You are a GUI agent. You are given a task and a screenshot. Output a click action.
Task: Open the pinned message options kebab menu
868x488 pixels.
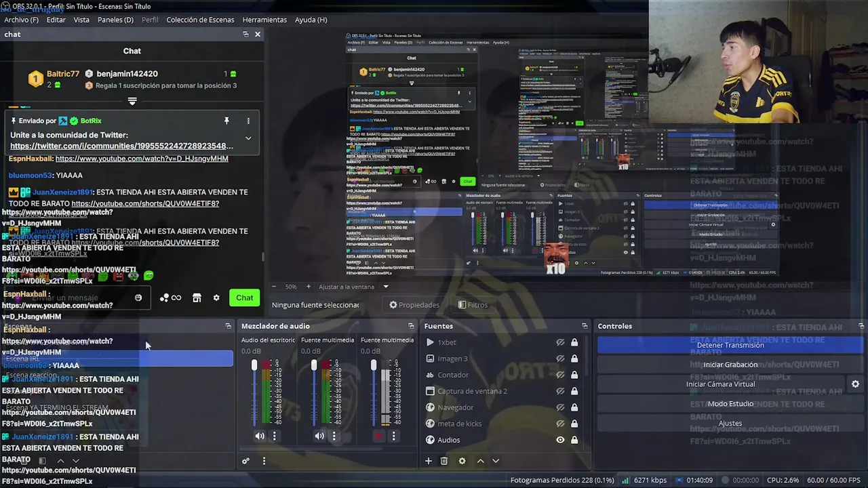click(248, 121)
